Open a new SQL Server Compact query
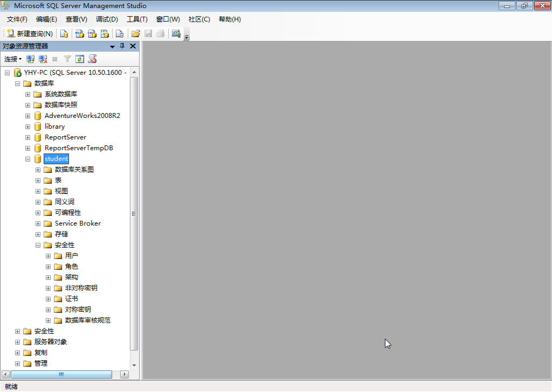The width and height of the screenshot is (552, 392). [x=120, y=34]
